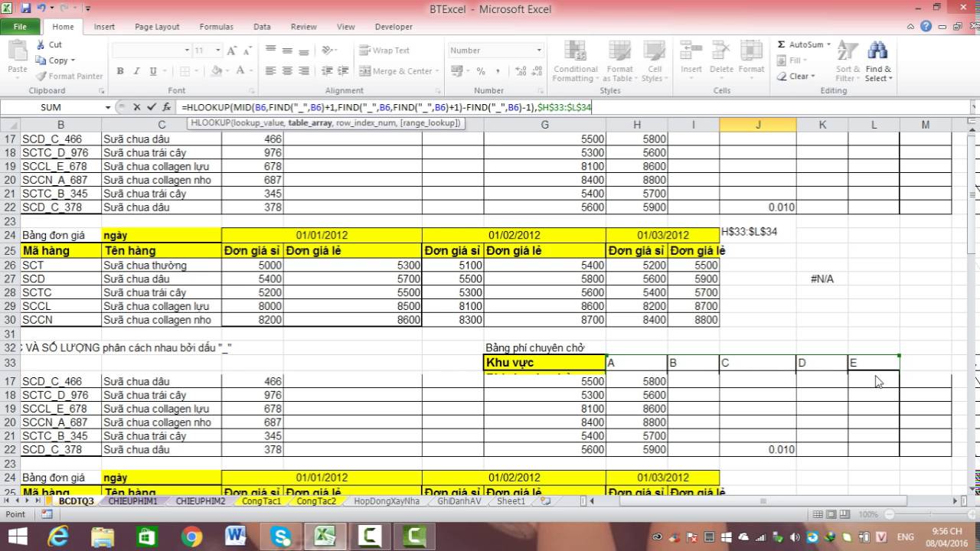Viewport: 980px width, 551px height.
Task: Confirm the formula with the Enter checkmark
Action: click(x=151, y=107)
